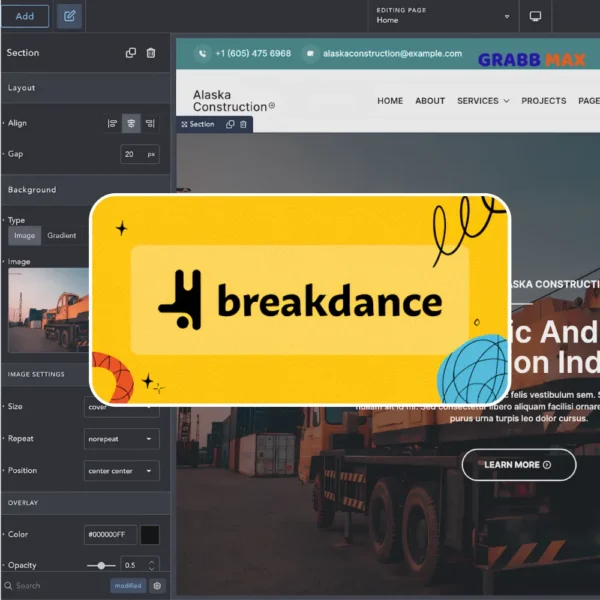600x600 pixels.
Task: Open the Position dropdown showing center center
Action: click(x=122, y=471)
